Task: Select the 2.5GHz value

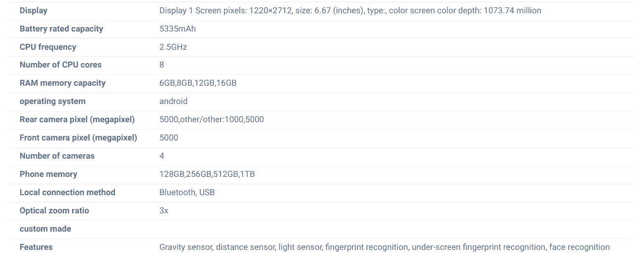Action: tap(173, 47)
